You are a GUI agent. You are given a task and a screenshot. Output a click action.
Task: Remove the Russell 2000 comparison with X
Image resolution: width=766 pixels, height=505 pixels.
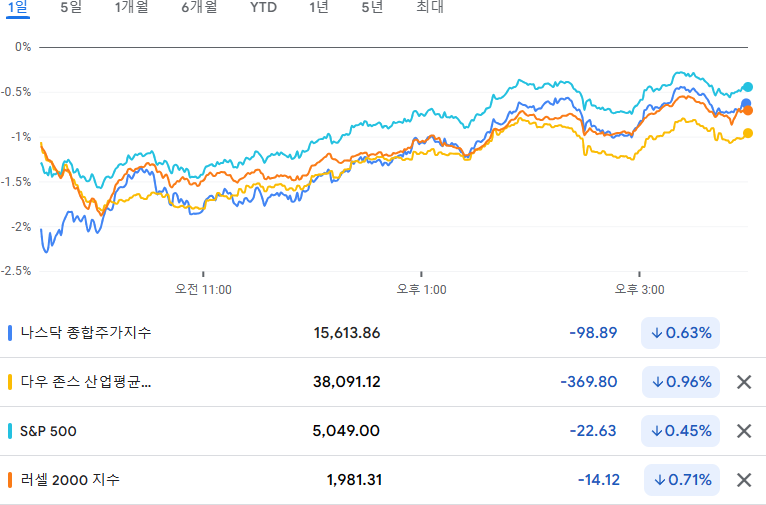click(744, 480)
